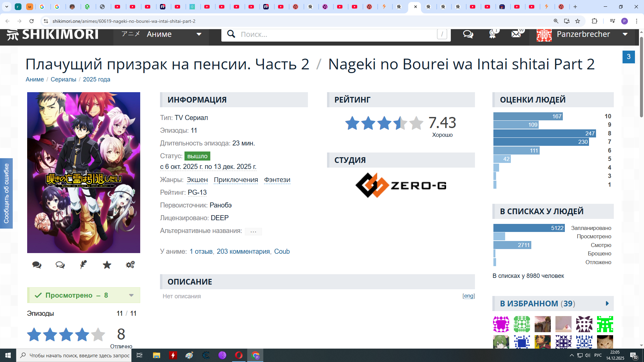Select the Фэнтези genre tag

point(277,180)
